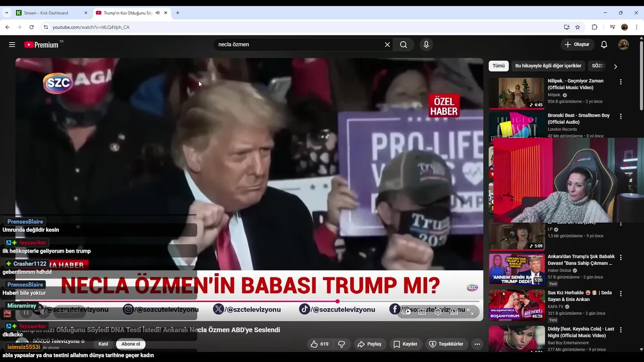Click the Teşekkürler thanks button

[x=446, y=344]
